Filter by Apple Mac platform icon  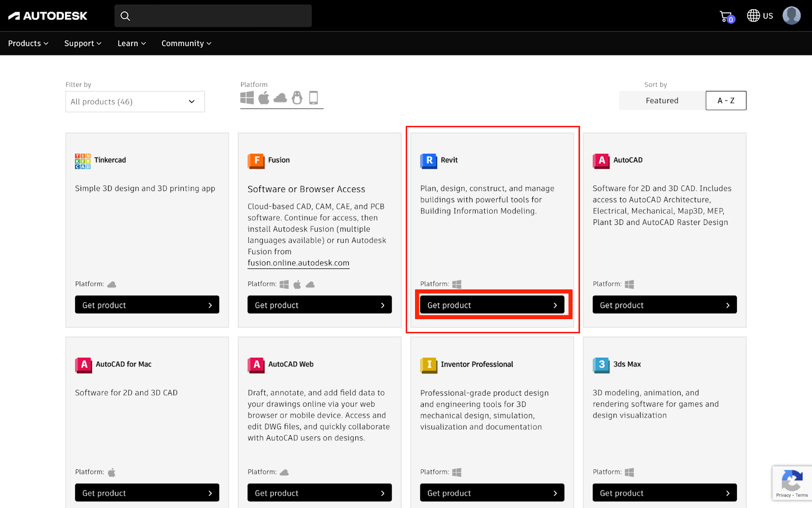pos(263,98)
